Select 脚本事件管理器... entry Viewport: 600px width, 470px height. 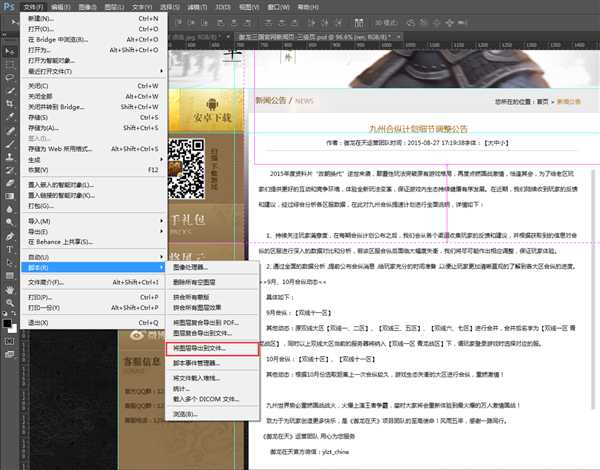pos(212,363)
